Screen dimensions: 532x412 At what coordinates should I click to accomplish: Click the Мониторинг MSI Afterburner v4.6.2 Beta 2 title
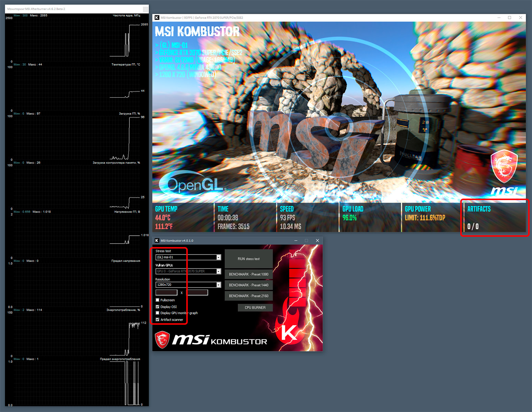(36, 9)
